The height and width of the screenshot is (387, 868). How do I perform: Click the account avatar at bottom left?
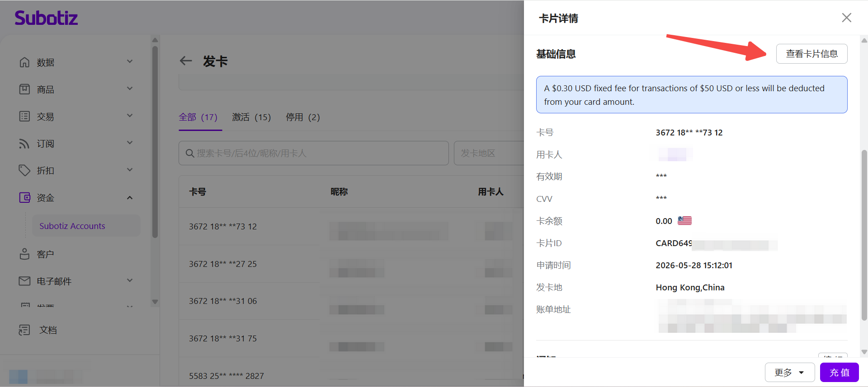(x=18, y=376)
